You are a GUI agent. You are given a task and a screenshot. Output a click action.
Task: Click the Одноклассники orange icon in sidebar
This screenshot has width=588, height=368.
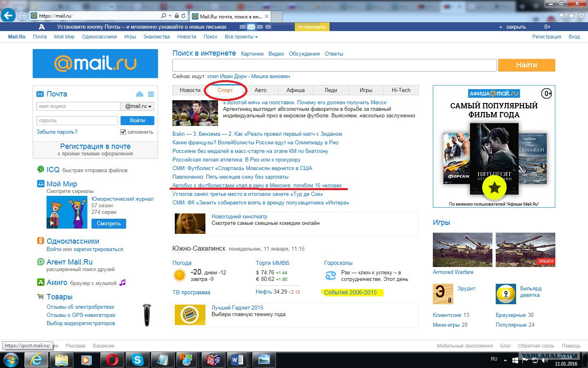pyautogui.click(x=40, y=241)
